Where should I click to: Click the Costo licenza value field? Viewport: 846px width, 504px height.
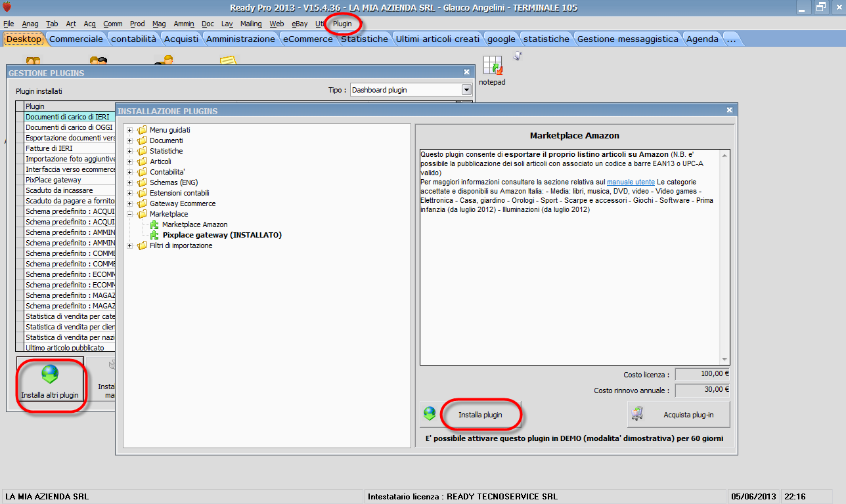click(703, 374)
